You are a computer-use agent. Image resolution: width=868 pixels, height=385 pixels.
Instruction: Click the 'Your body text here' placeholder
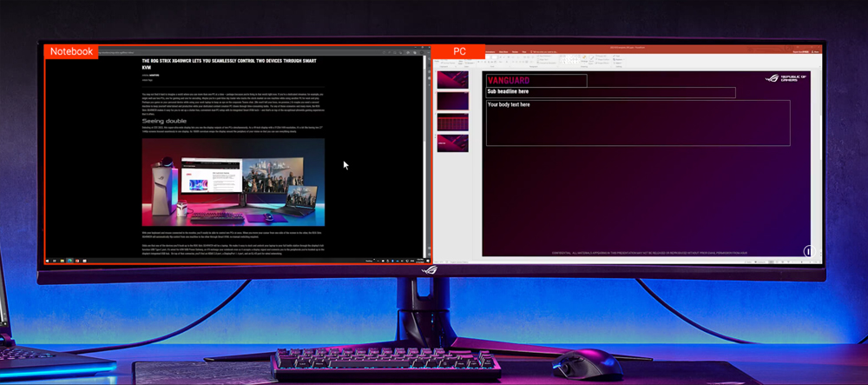[637, 122]
